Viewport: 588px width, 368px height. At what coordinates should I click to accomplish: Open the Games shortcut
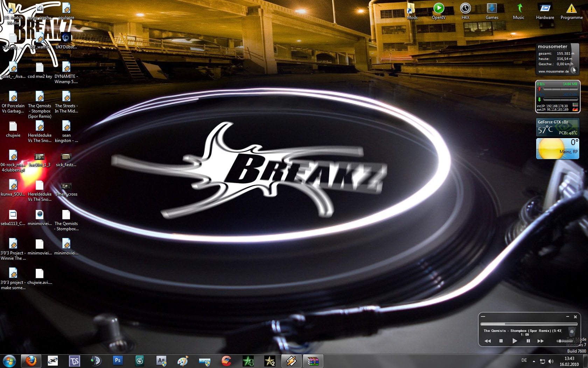click(492, 11)
